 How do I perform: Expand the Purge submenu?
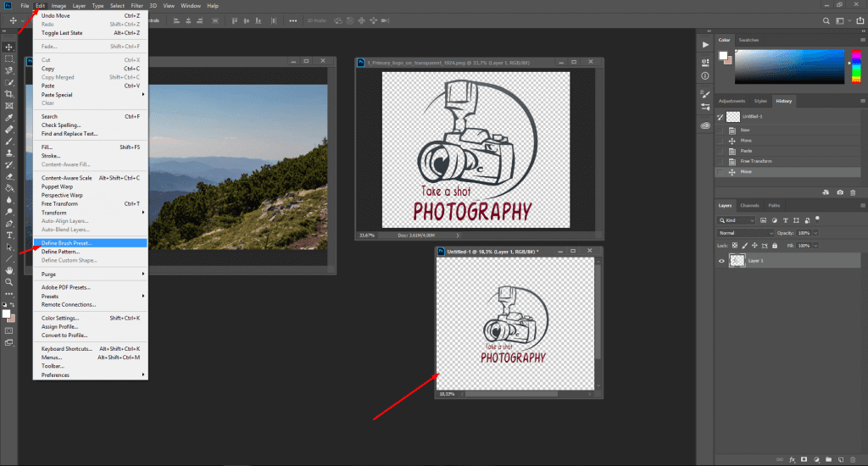pos(91,275)
